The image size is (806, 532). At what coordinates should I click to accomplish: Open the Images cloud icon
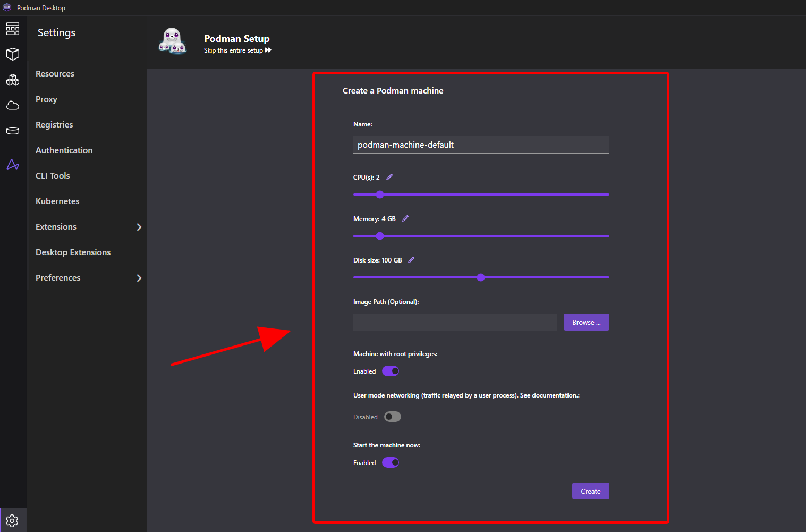(13, 105)
